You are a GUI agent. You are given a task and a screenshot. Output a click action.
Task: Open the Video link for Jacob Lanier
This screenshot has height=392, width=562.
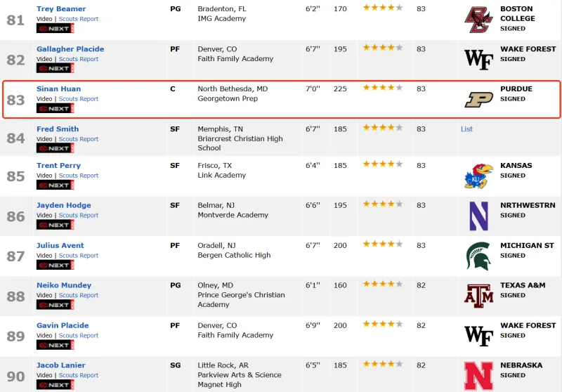[44, 375]
